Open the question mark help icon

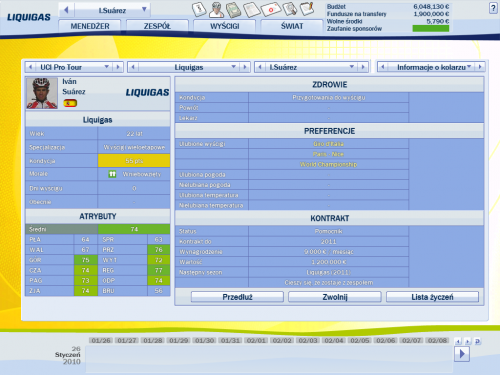point(493,8)
